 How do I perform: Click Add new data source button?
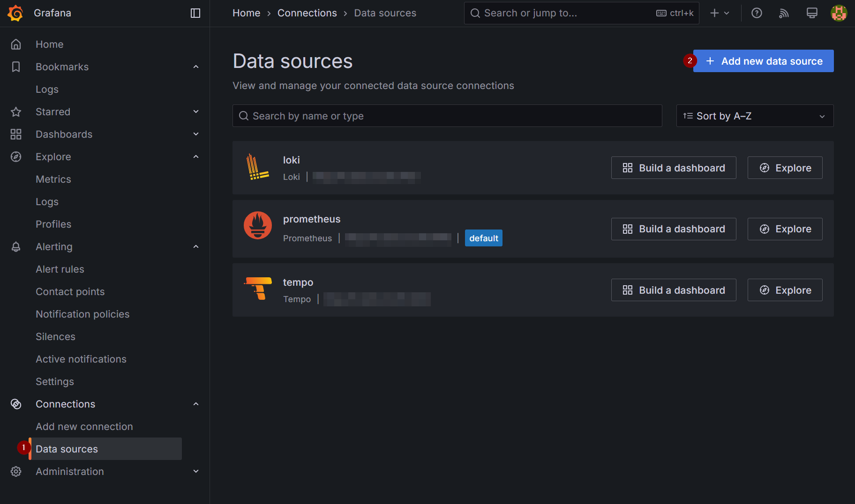(x=763, y=61)
